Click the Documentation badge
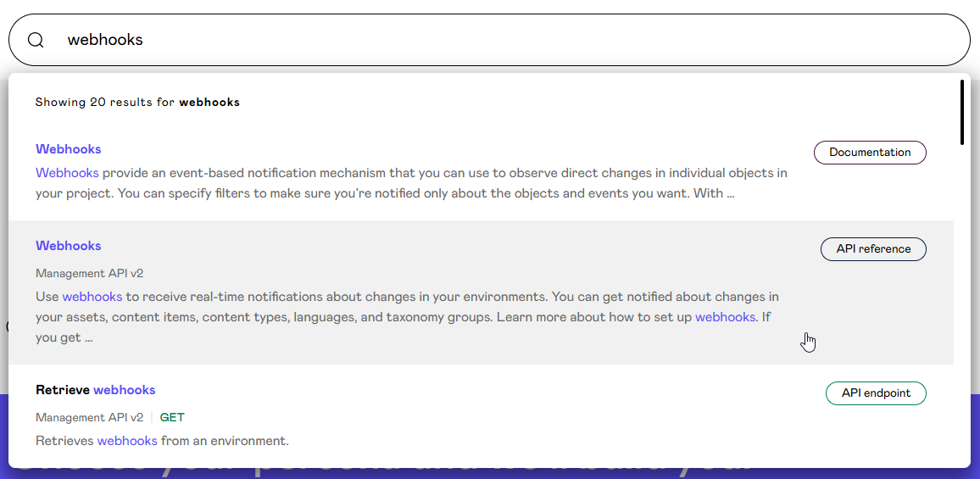This screenshot has height=479, width=980. click(x=870, y=153)
